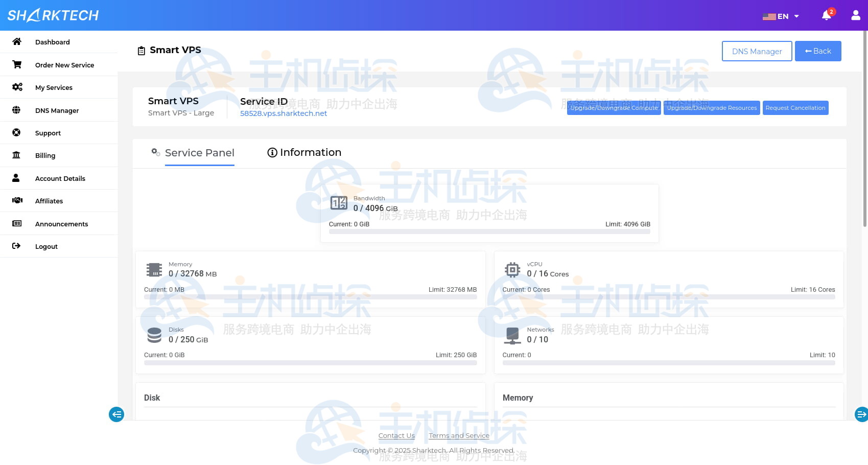Click the vCPU processor icon
This screenshot has height=465, width=868.
(512, 269)
